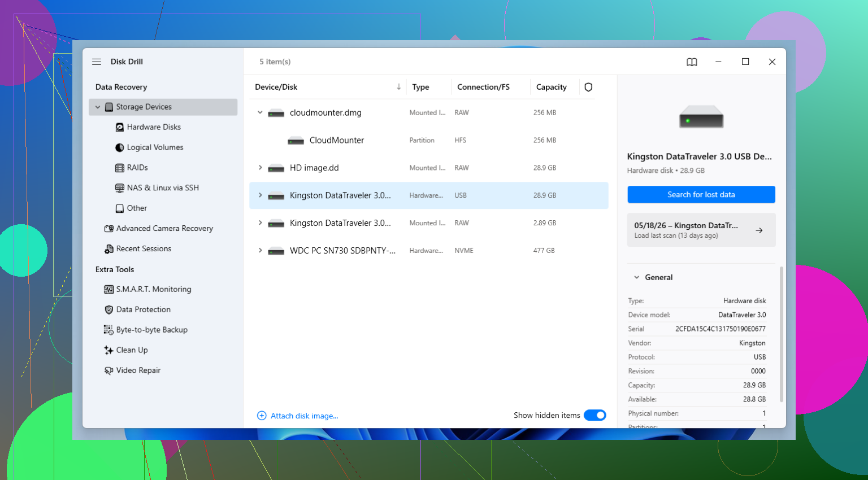Open Byte-to-byte Backup tool
The width and height of the screenshot is (868, 480).
point(151,330)
